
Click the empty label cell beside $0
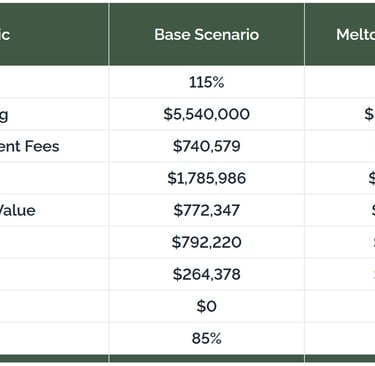(54, 306)
